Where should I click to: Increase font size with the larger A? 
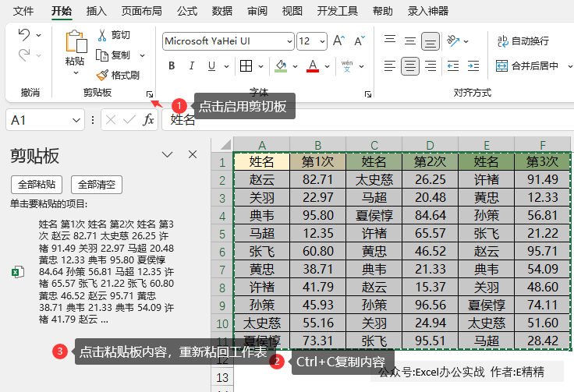(339, 41)
